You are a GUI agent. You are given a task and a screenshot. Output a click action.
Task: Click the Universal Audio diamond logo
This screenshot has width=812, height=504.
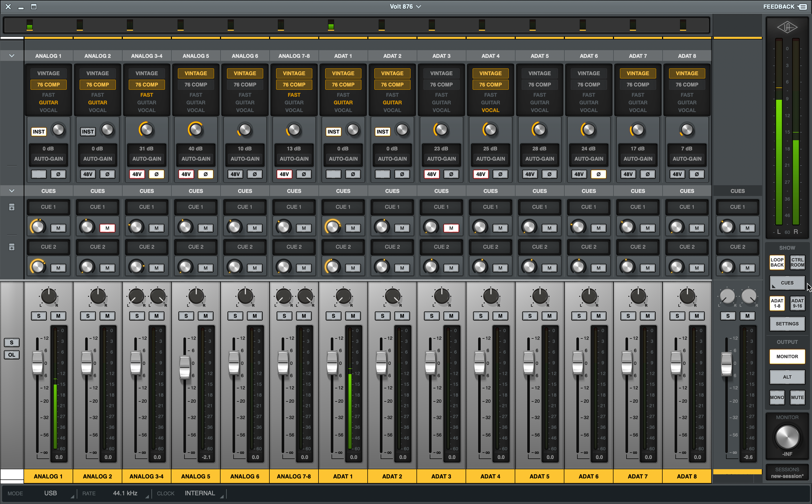pos(787,27)
